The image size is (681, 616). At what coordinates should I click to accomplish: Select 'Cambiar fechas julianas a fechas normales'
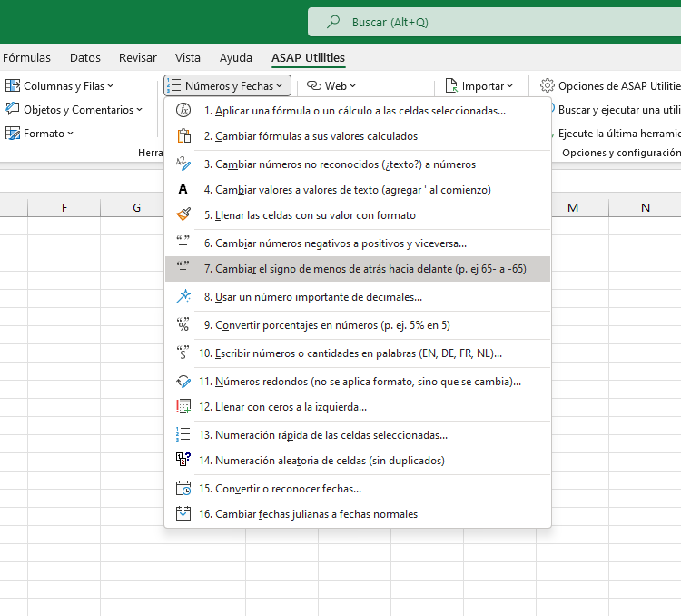pyautogui.click(x=358, y=514)
